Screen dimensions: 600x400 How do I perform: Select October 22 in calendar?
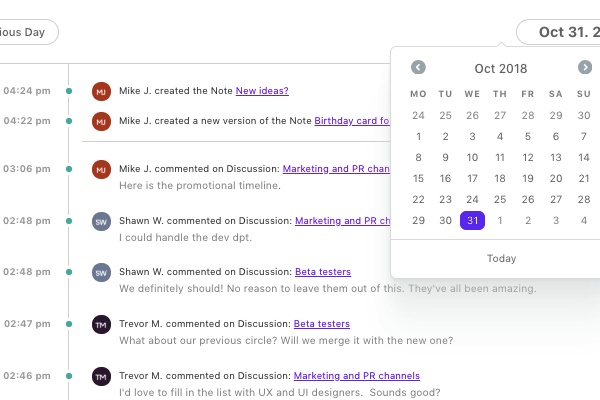418,199
